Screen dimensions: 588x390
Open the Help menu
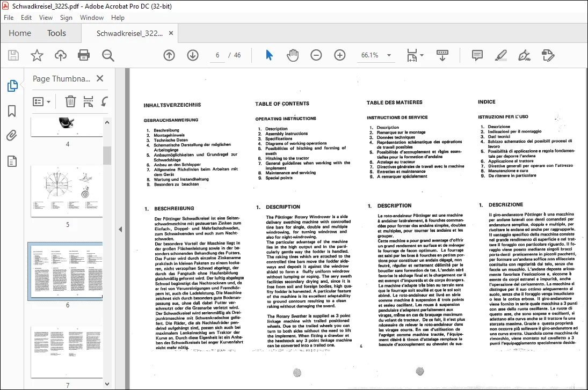point(118,18)
